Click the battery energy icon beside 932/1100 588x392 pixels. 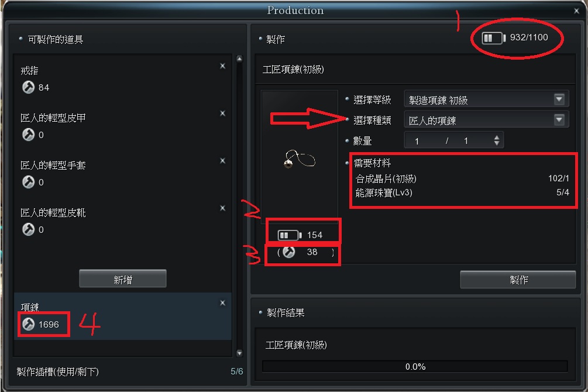click(493, 38)
